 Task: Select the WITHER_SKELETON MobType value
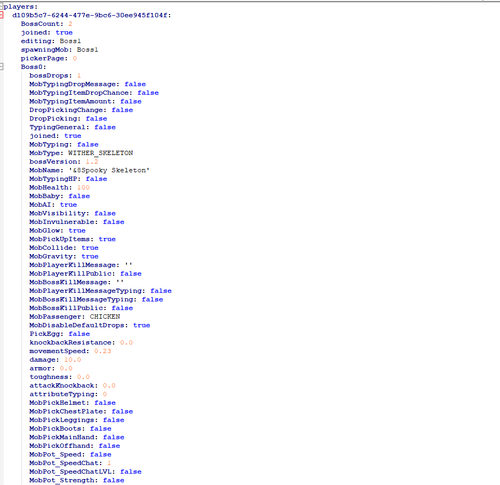pos(101,153)
